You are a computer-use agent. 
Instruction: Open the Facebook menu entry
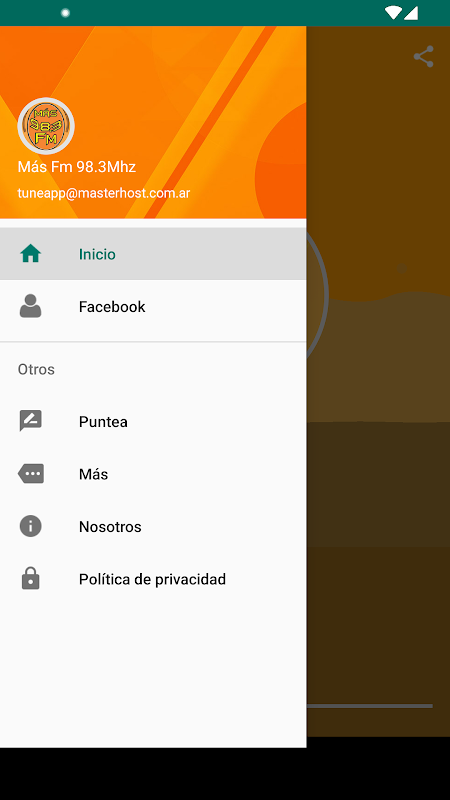click(153, 307)
